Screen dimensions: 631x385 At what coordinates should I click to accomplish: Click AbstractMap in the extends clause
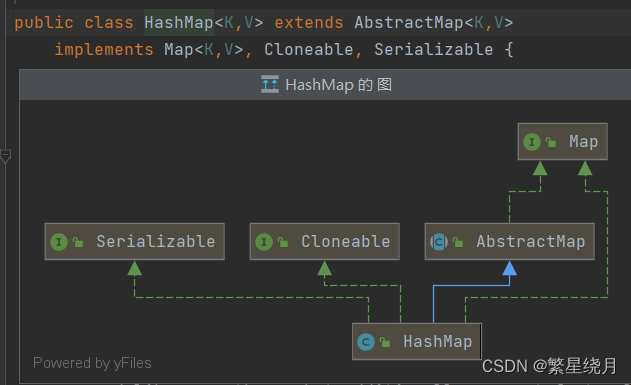[408, 23]
